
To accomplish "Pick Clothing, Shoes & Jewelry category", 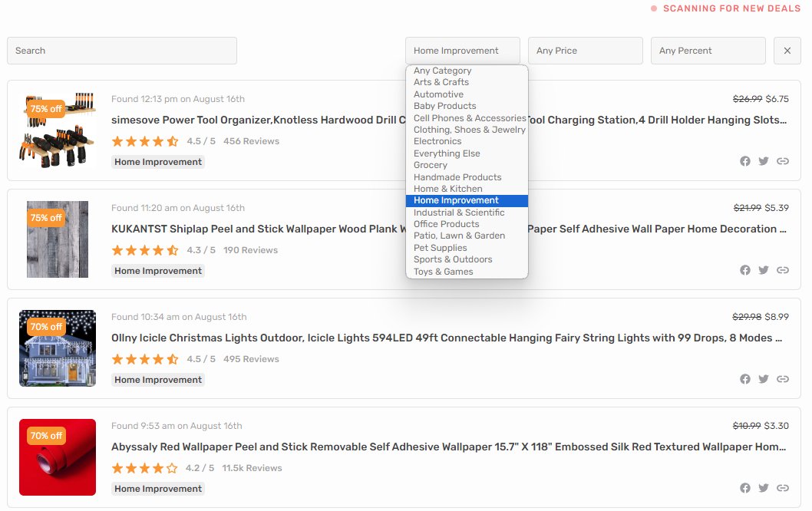I will 467,130.
